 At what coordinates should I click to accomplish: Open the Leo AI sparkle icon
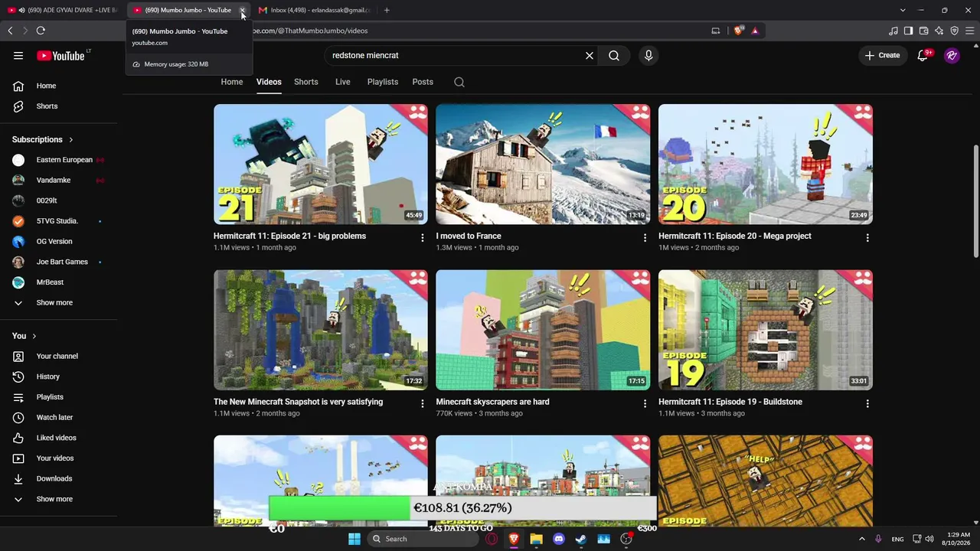coord(939,31)
